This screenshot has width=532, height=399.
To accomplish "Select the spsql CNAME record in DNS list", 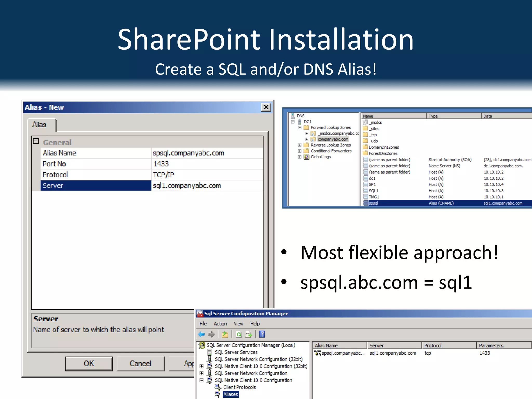I will (x=373, y=203).
